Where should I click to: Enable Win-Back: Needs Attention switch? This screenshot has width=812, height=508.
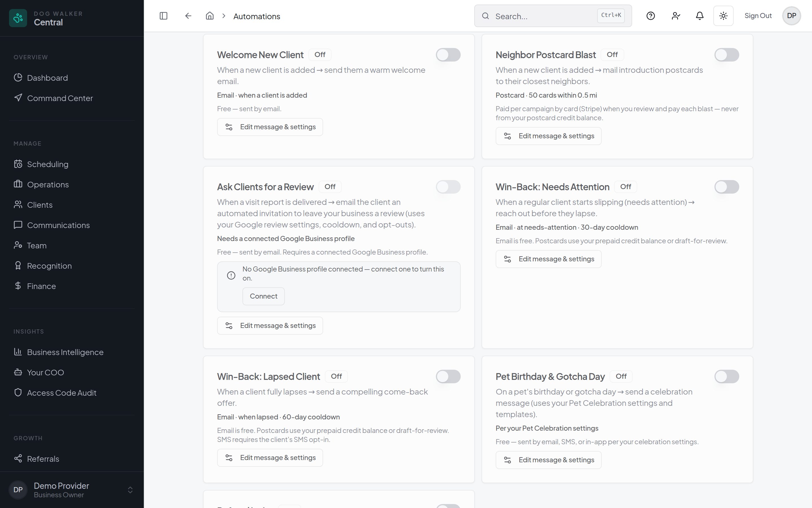727,187
